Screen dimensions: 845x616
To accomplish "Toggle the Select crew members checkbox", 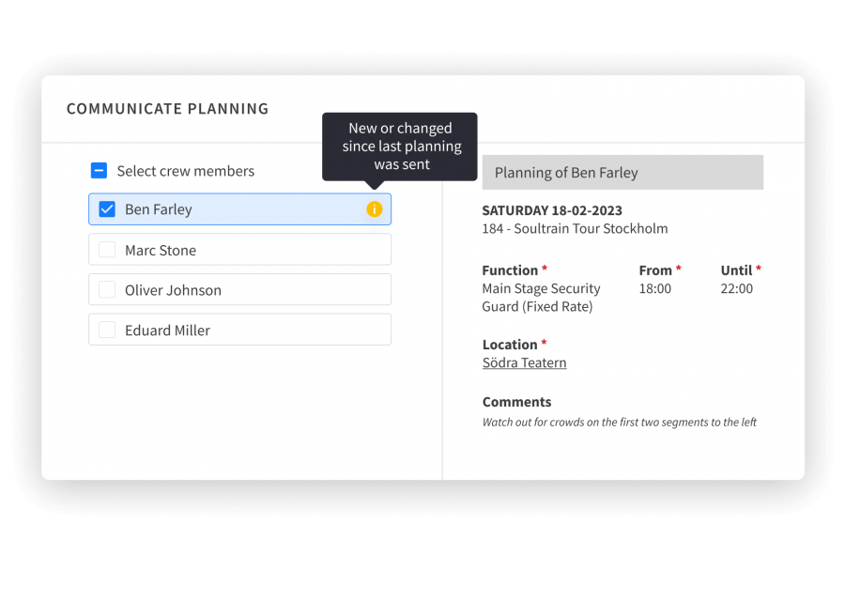I will tap(99, 171).
